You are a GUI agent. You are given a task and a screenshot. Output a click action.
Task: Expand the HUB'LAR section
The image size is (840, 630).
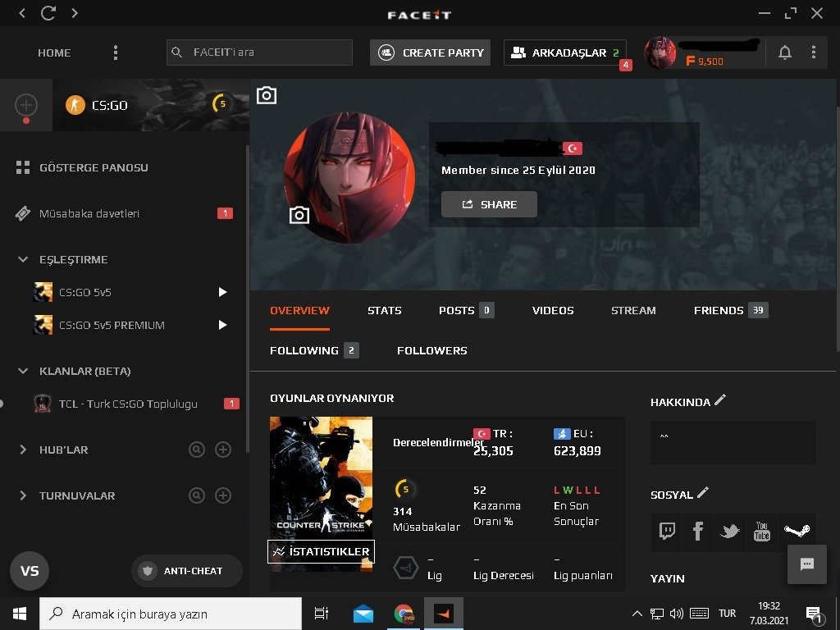(22, 450)
